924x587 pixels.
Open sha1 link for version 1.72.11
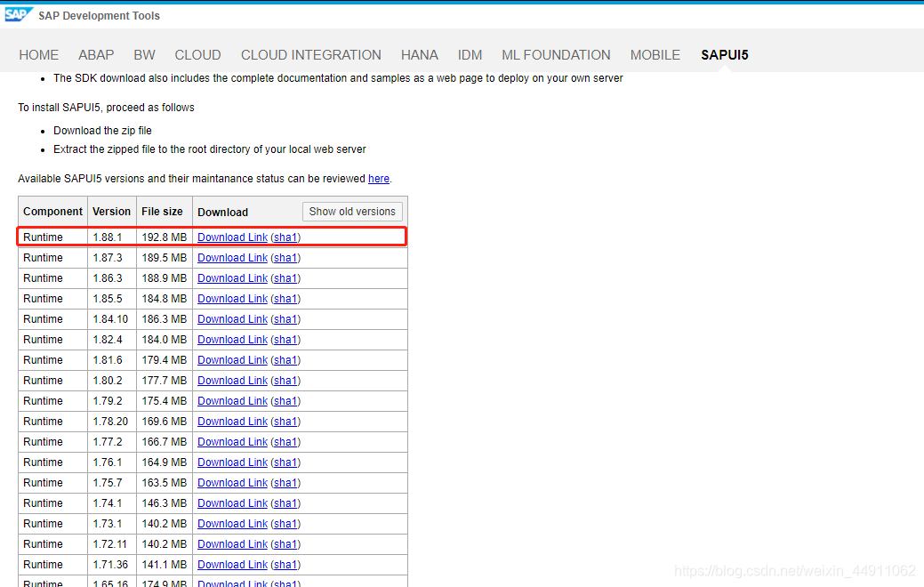(x=285, y=544)
